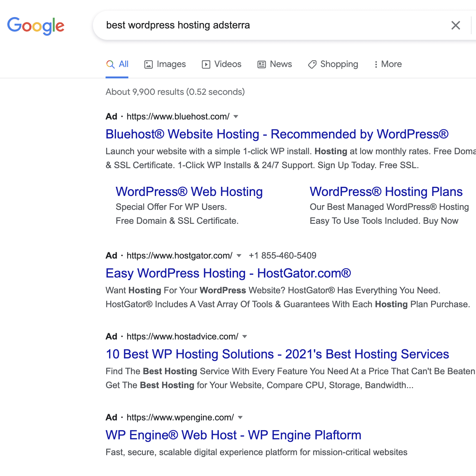Image resolution: width=476 pixels, height=476 pixels.
Task: Click the HostGator phone number
Action: (x=282, y=255)
